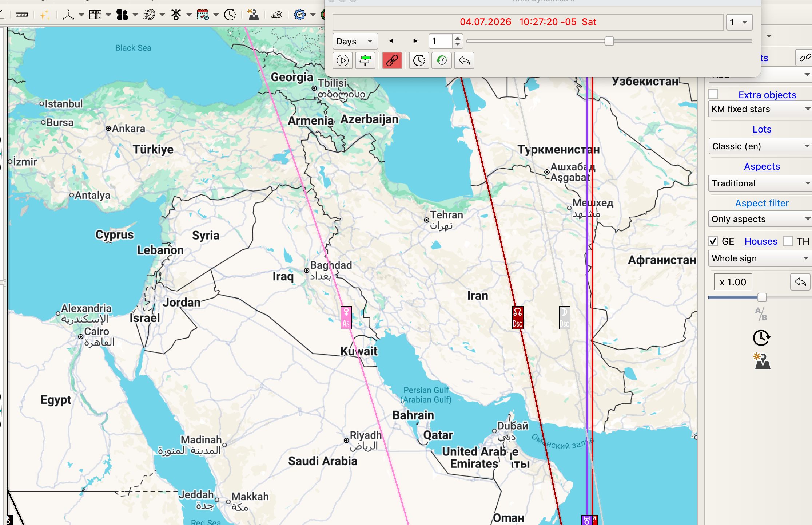Viewport: 812px width, 525px height.
Task: Click the four-leaf clover icon
Action: 122,15
